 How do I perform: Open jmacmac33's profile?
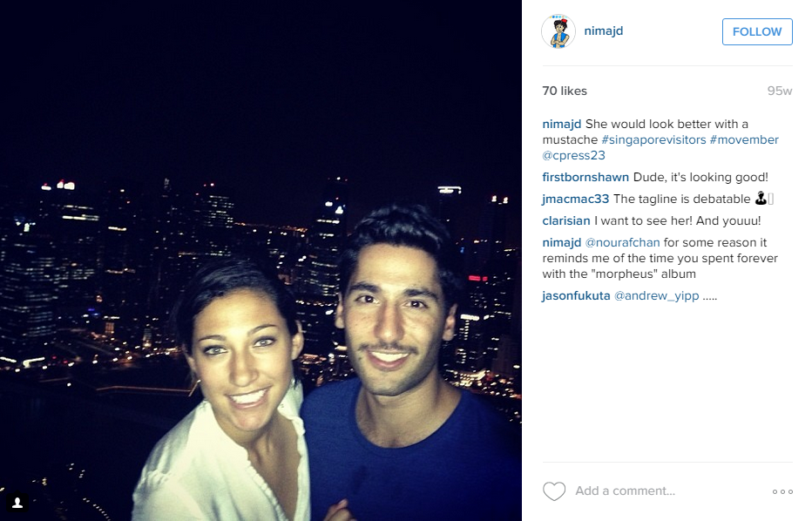[575, 199]
